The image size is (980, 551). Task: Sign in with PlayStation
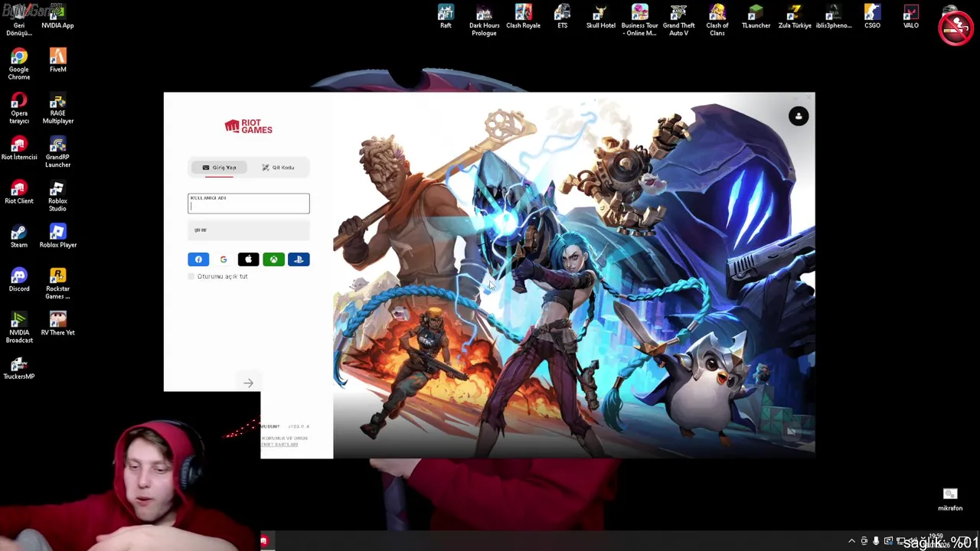[x=299, y=259]
